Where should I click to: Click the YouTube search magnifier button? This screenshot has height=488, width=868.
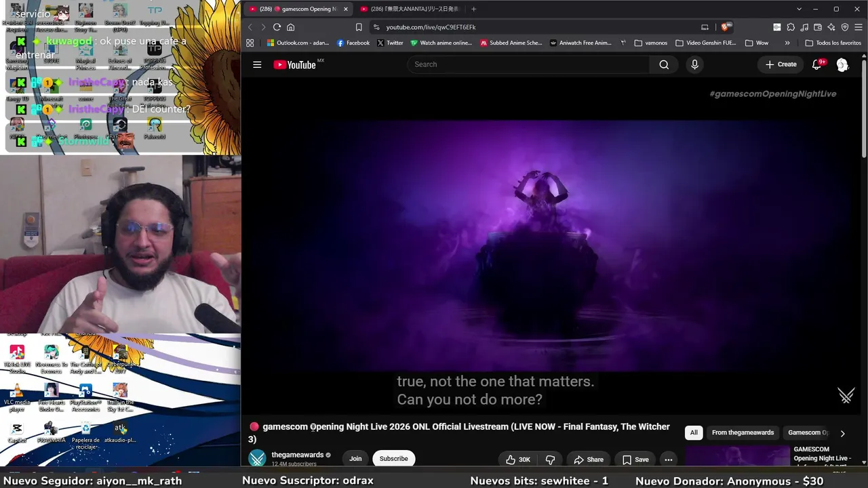(664, 64)
